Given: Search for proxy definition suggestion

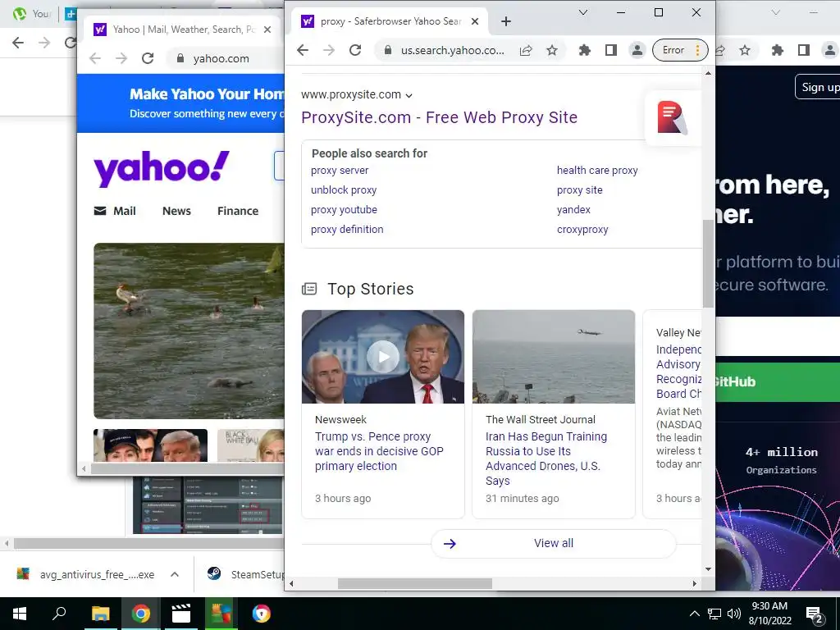Looking at the screenshot, I should pos(347,230).
